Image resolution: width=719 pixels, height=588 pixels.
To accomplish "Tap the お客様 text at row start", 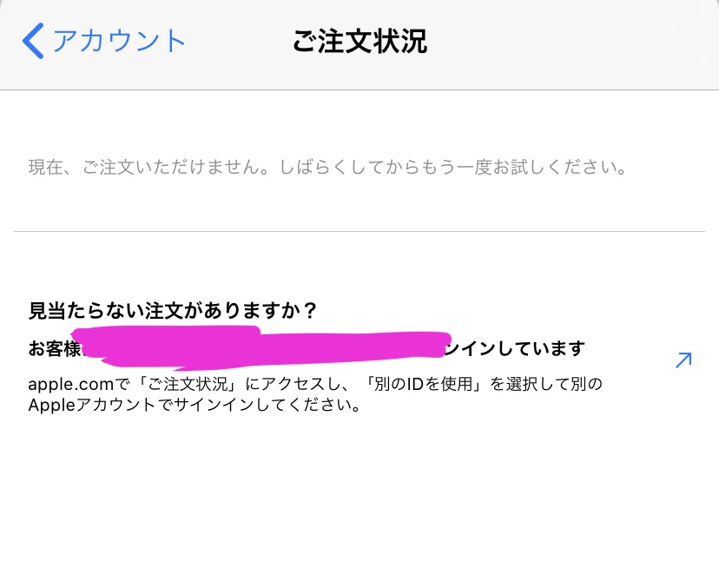I will point(54,348).
